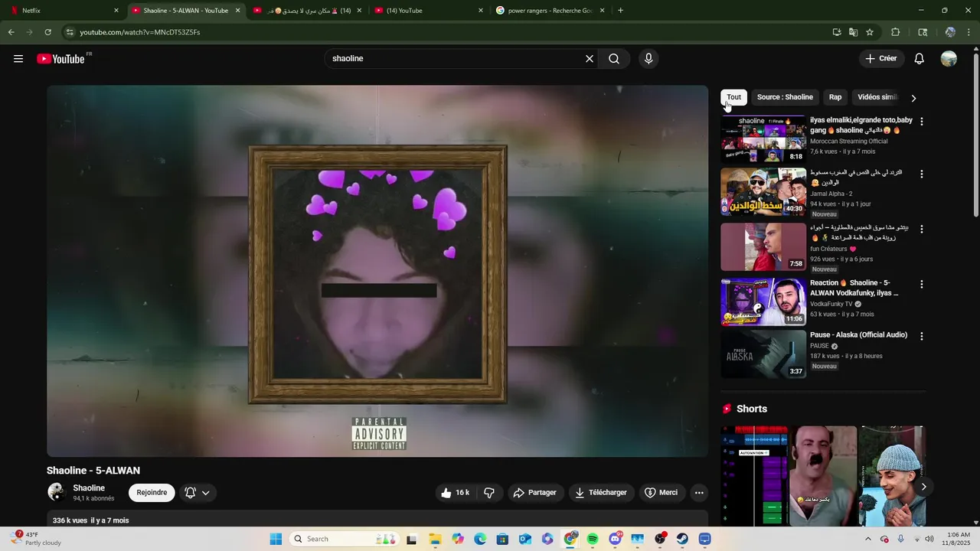This screenshot has width=980, height=551.
Task: Open the ilyas elmaliki video thumbnail
Action: [763, 139]
